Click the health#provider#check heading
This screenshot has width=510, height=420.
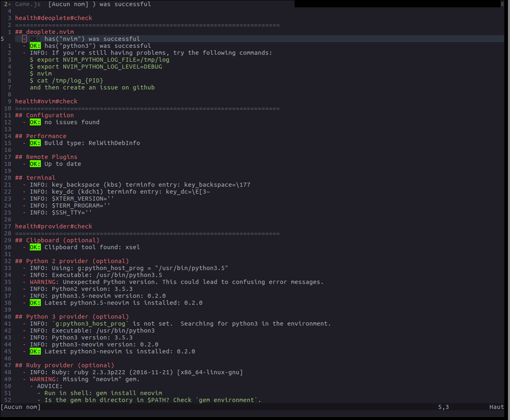[x=54, y=226]
